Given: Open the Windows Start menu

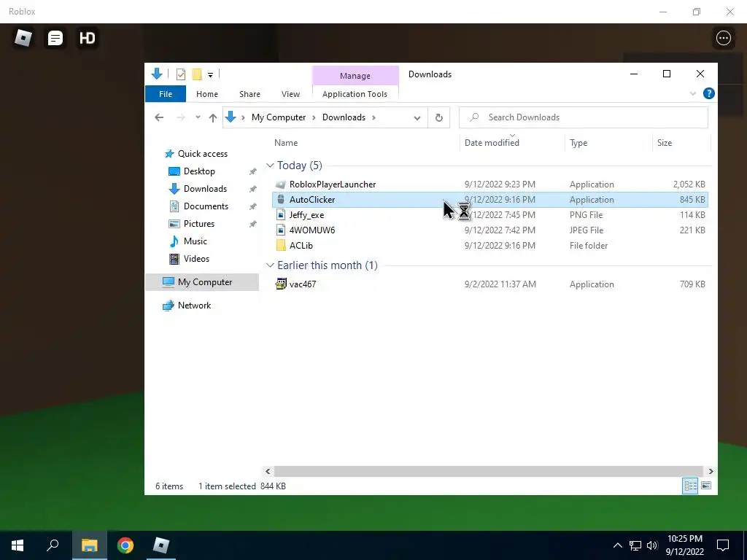Looking at the screenshot, I should click(18, 545).
